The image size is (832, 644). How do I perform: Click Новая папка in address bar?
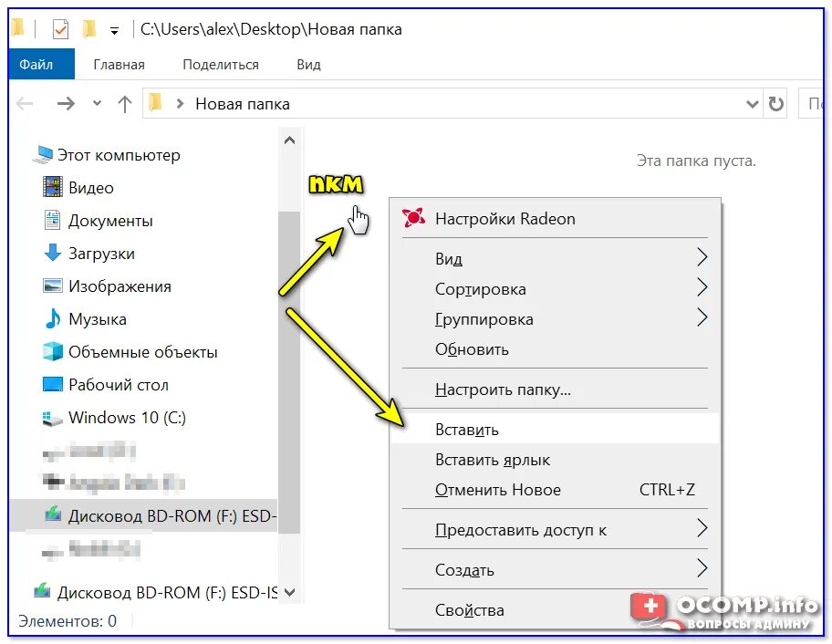pyautogui.click(x=243, y=104)
